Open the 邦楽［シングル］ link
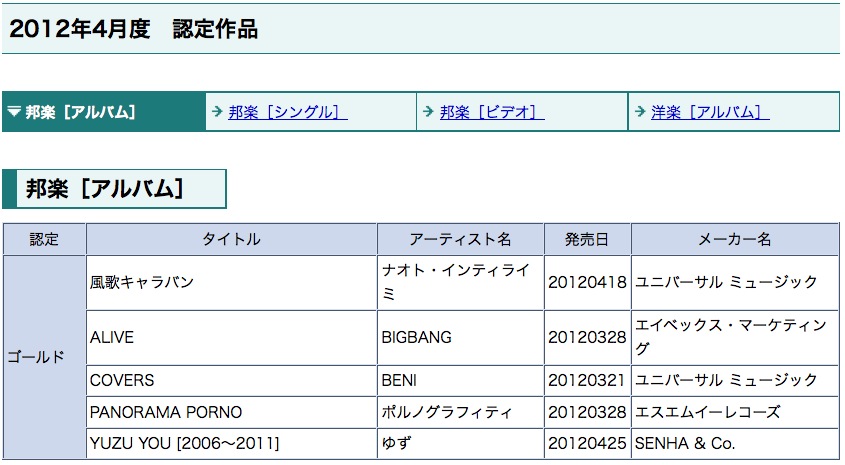The image size is (845, 465). pyautogui.click(x=287, y=112)
